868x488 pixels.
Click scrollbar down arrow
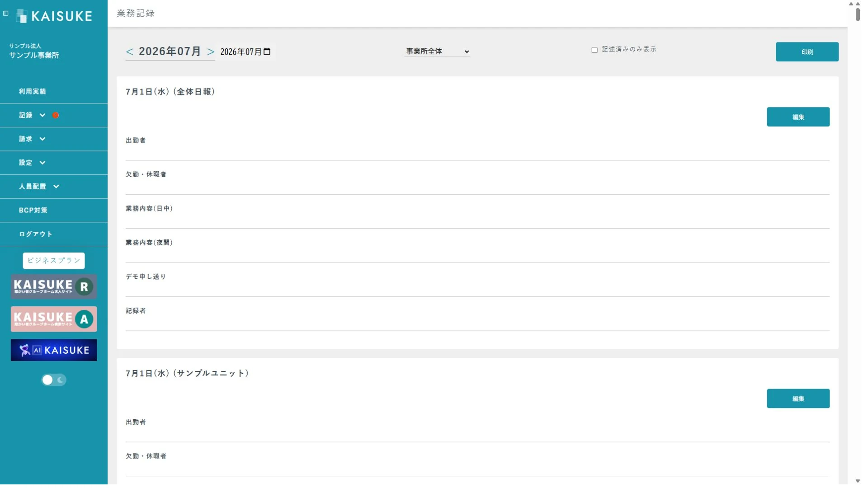click(x=858, y=481)
